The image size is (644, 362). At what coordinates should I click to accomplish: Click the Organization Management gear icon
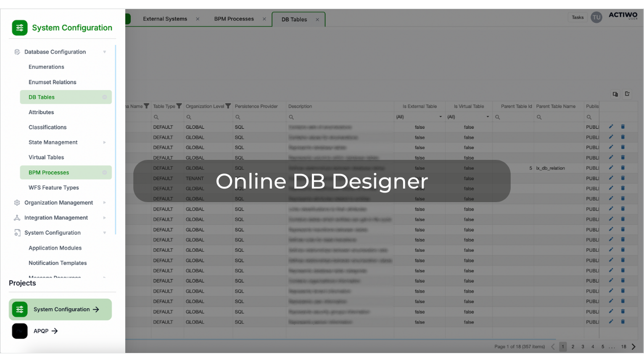pos(17,203)
